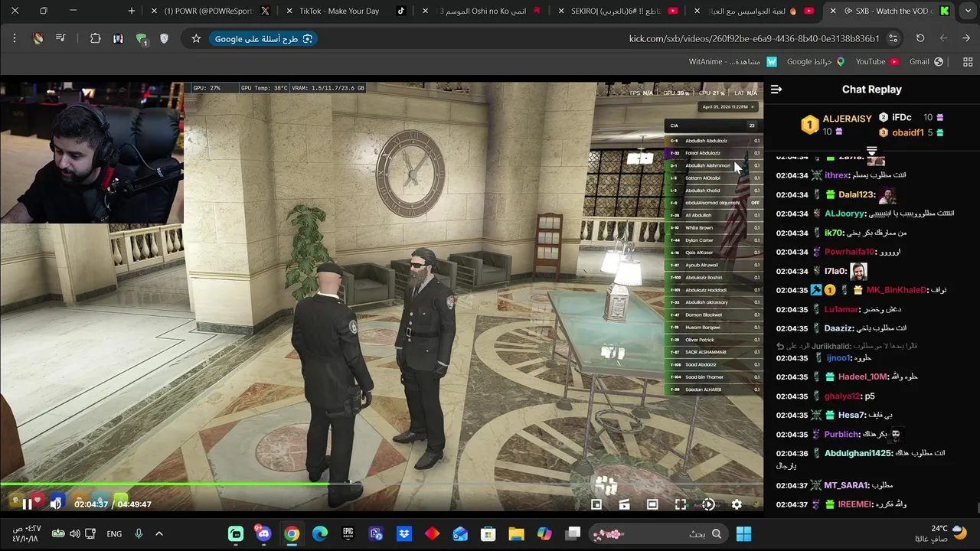The width and height of the screenshot is (980, 551).
Task: Click username MK_BinKhaleD in chat
Action: tap(896, 290)
